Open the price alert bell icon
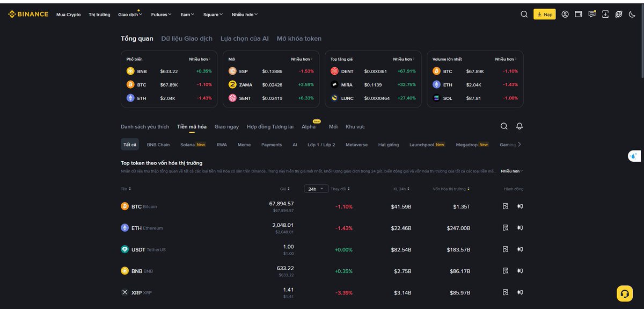 coord(519,126)
